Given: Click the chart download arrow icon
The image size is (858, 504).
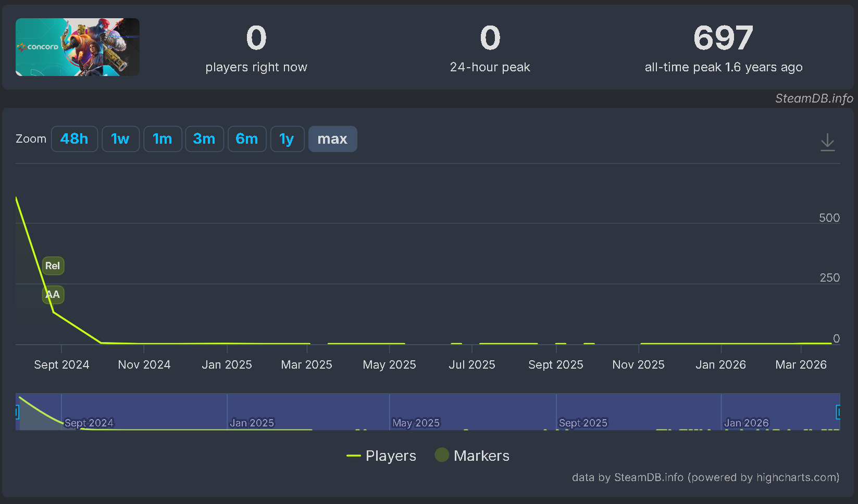Looking at the screenshot, I should click(827, 142).
